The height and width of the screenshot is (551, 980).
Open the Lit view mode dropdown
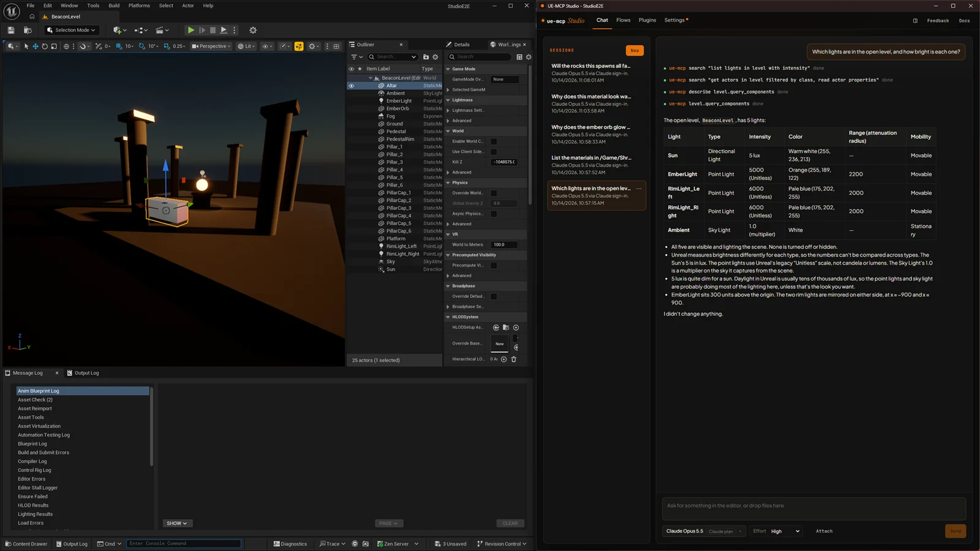(x=246, y=46)
